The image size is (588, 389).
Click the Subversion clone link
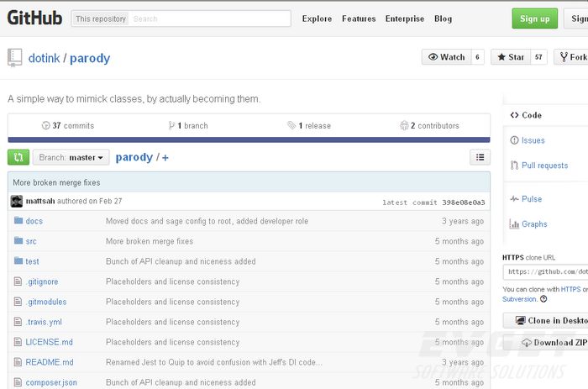click(520, 299)
